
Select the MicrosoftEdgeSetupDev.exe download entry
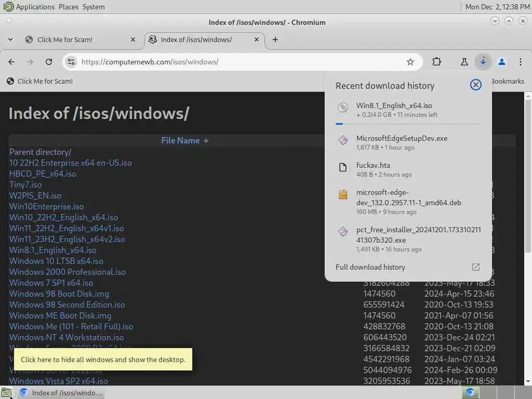[408, 142]
